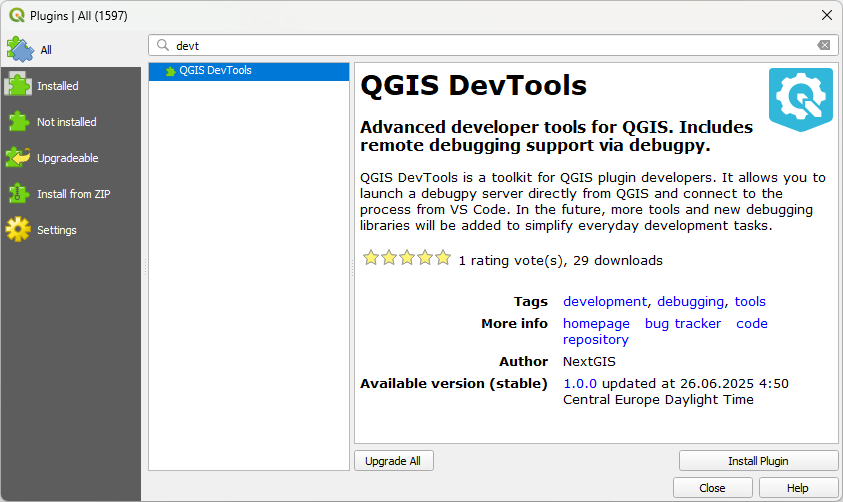The width and height of the screenshot is (843, 502).
Task: Follow the debugging tag link
Action: tap(690, 302)
